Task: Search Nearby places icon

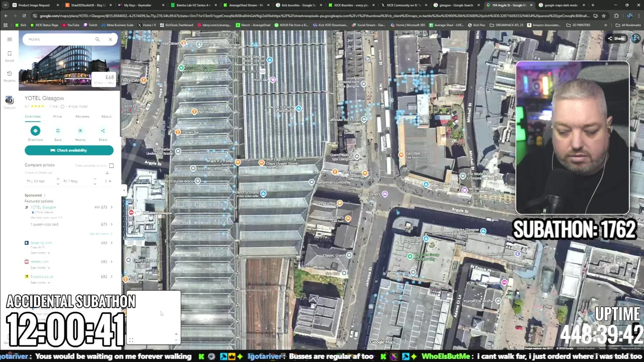Action: (80, 131)
